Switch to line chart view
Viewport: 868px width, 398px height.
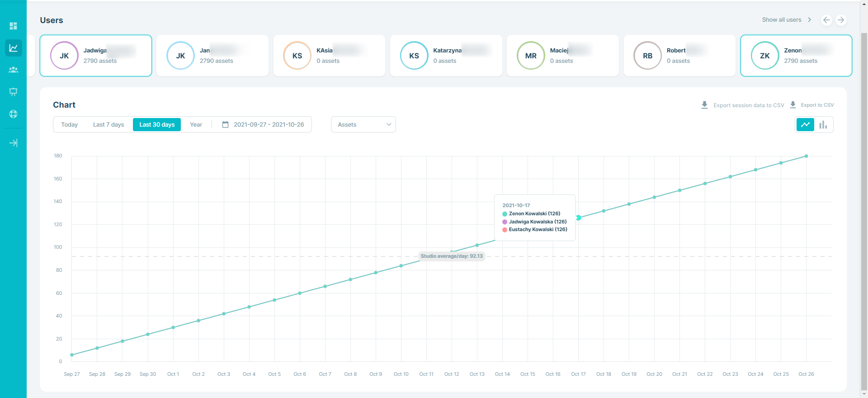click(805, 124)
